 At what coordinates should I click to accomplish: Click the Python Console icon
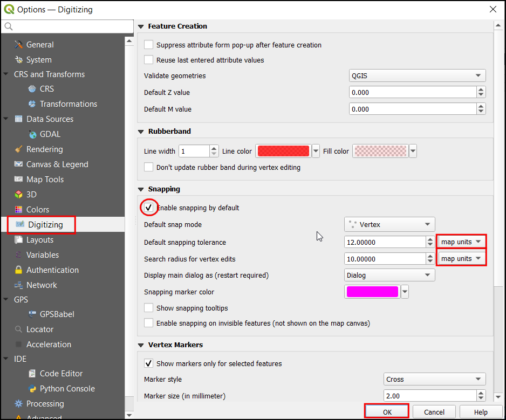click(x=32, y=389)
